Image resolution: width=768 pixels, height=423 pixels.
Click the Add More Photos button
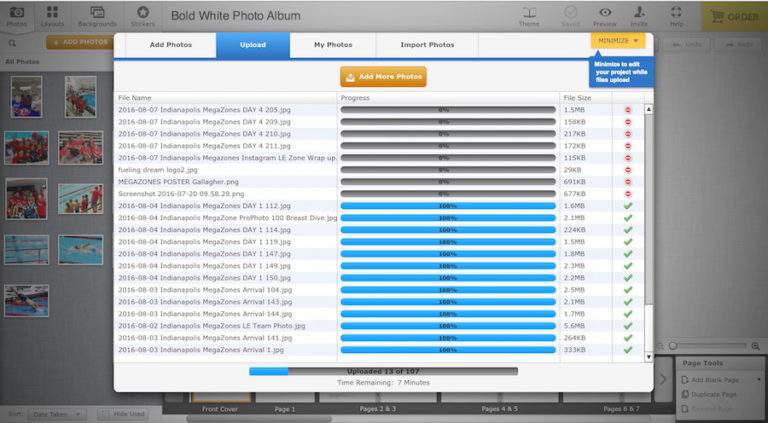tap(383, 77)
